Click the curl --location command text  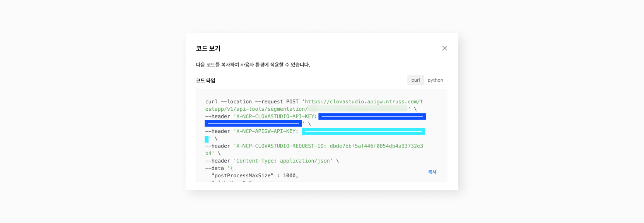(228, 102)
